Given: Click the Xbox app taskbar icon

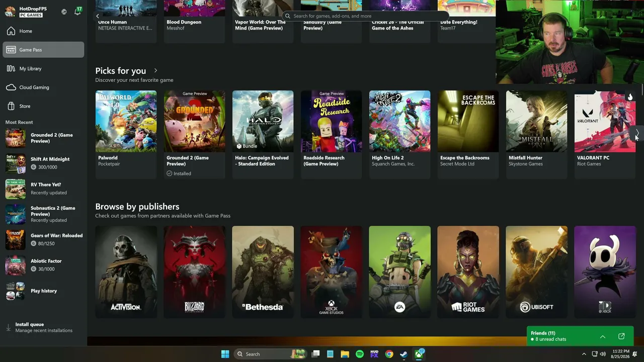Looking at the screenshot, I should pyautogui.click(x=419, y=354).
